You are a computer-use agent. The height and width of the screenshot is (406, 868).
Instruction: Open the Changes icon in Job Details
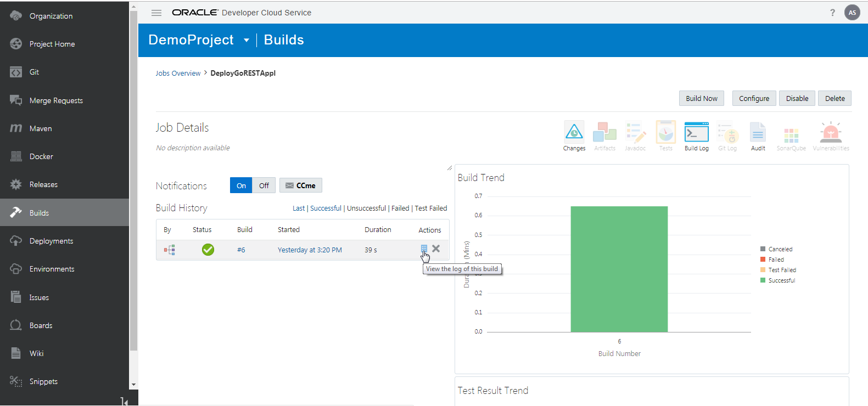click(x=574, y=133)
